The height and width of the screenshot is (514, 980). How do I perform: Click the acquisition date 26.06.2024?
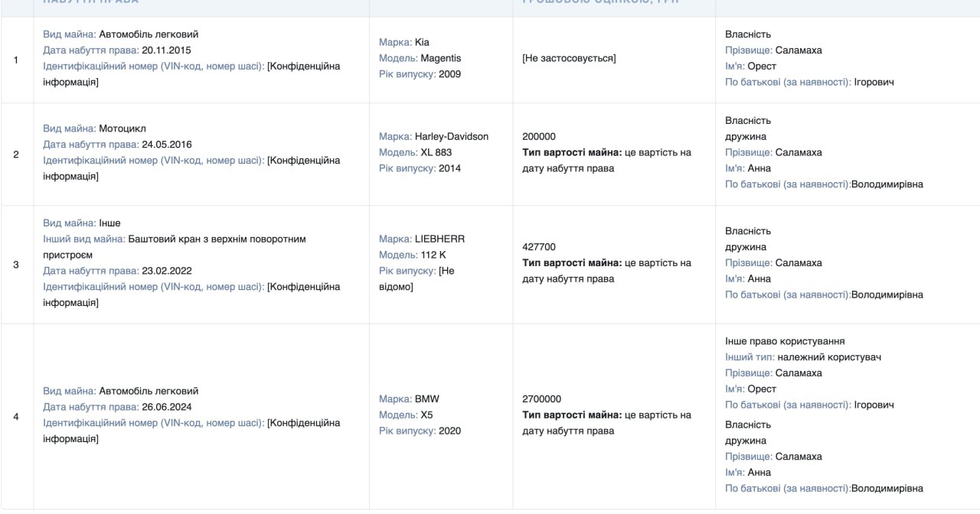pyautogui.click(x=167, y=407)
